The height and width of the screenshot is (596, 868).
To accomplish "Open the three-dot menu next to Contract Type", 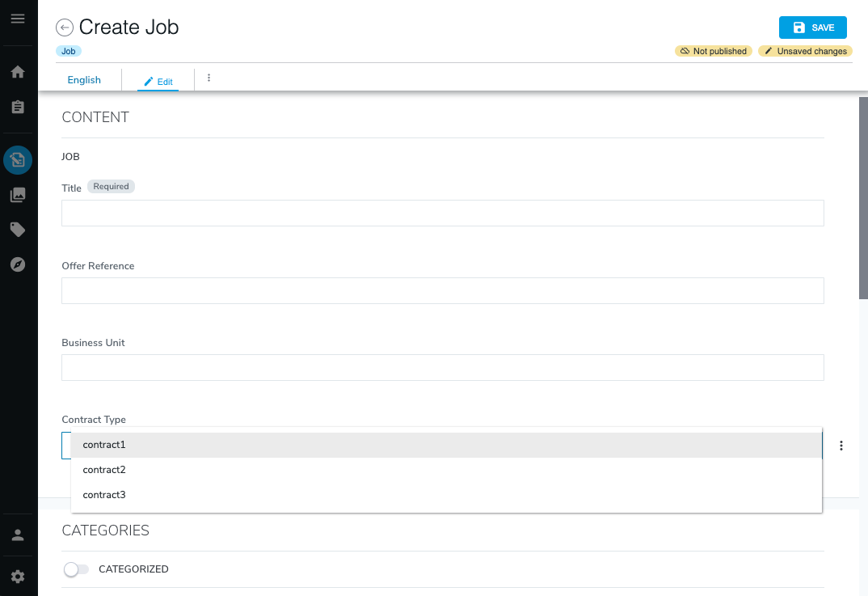I will [x=841, y=446].
